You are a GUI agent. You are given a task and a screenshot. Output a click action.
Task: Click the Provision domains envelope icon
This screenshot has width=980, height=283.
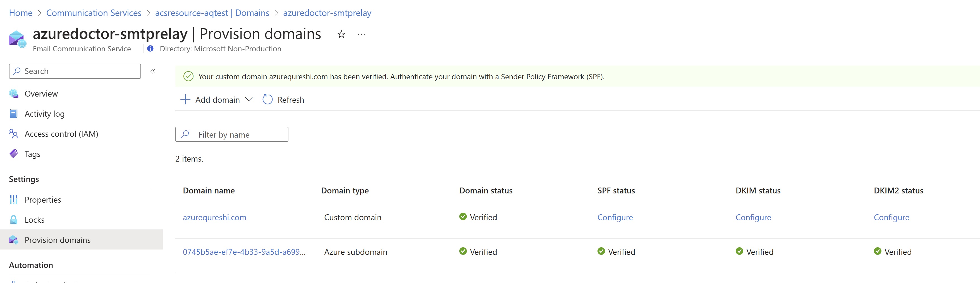tap(14, 240)
